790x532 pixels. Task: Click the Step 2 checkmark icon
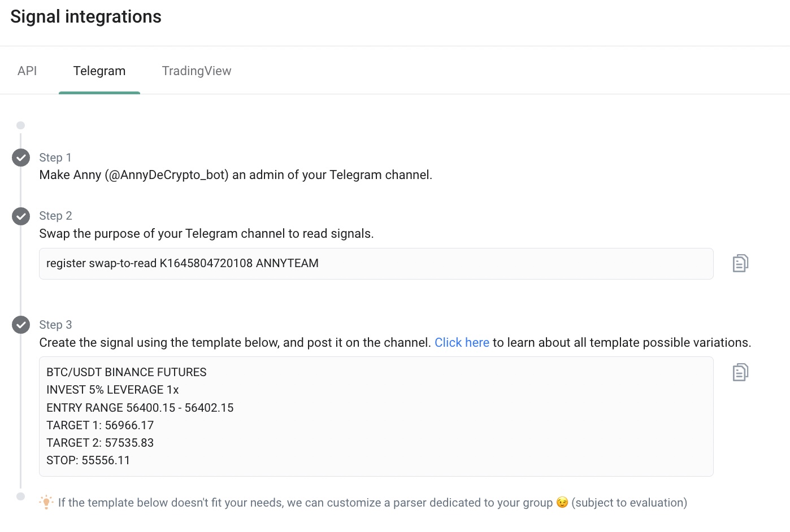pos(21,216)
